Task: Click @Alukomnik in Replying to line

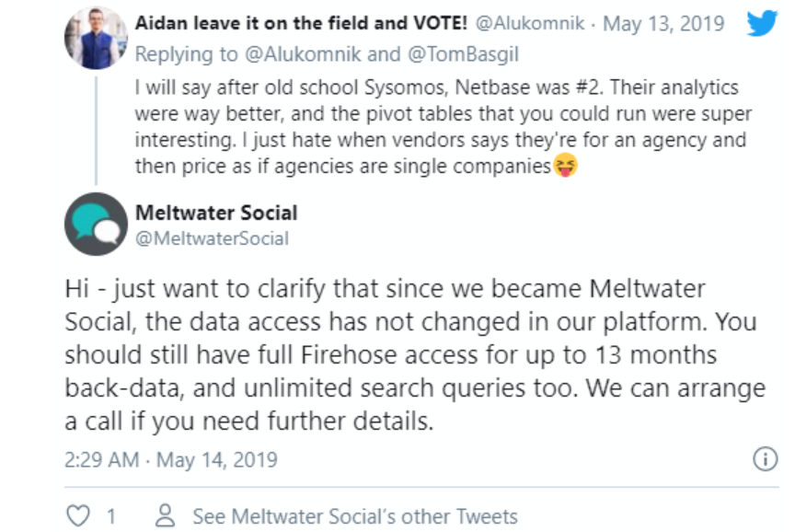Action: 304,53
